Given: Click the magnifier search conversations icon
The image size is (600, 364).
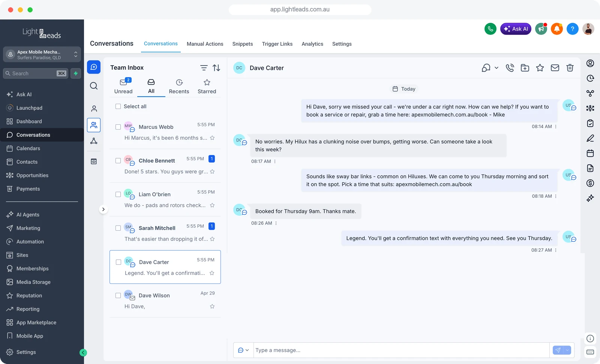Looking at the screenshot, I should coord(94,86).
